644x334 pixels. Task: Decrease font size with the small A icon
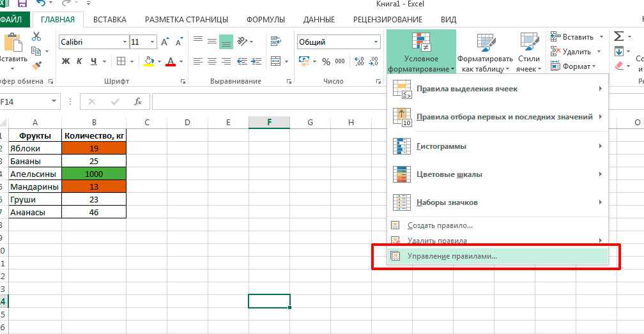coord(179,42)
